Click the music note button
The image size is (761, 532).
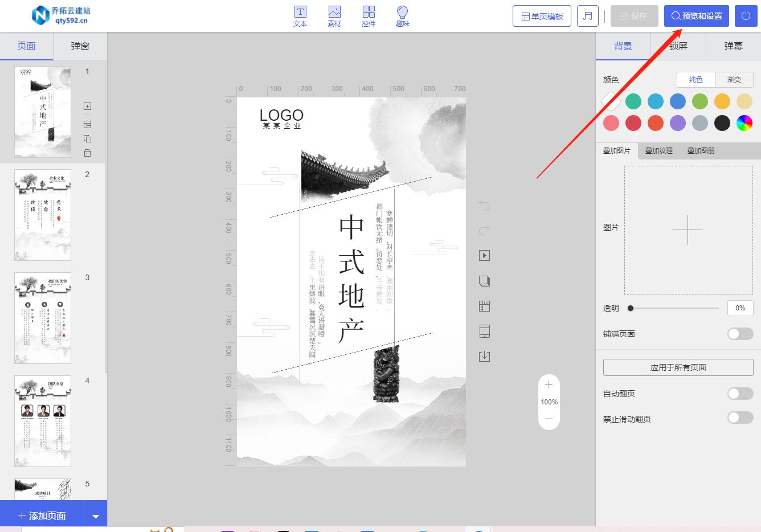tap(588, 16)
